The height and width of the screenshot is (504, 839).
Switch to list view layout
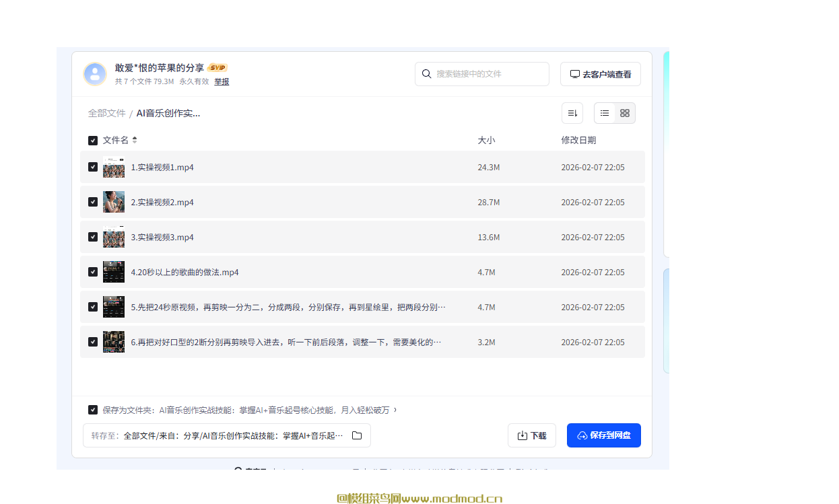coord(605,113)
